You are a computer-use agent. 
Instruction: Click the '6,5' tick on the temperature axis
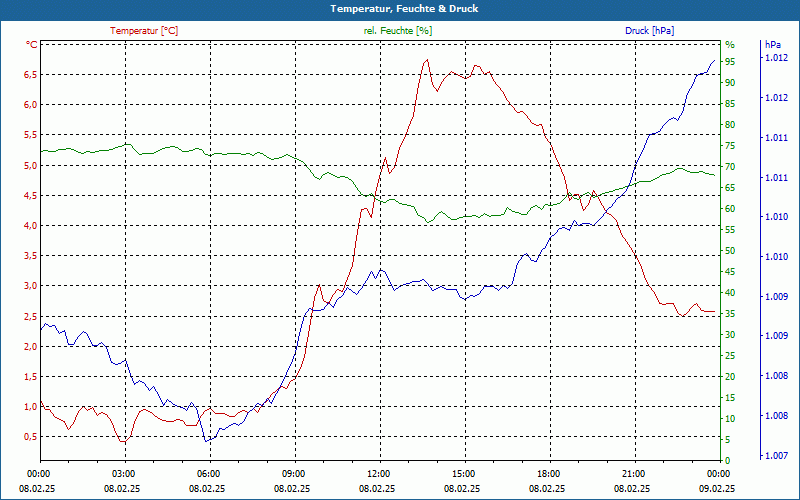tap(31, 74)
